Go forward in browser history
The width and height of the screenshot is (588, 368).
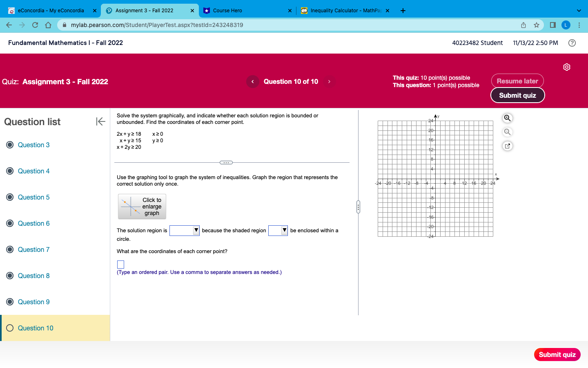coord(22,25)
